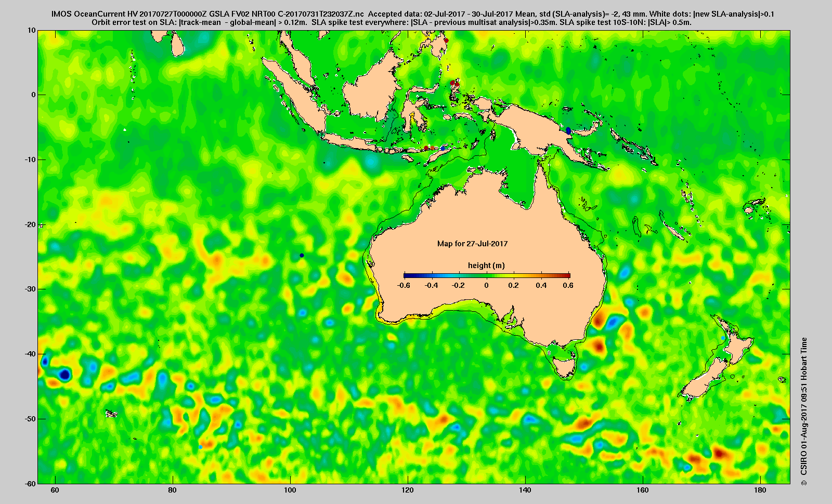Click the blue dot on Papua New Guinea coast
The image size is (832, 504).
click(568, 131)
